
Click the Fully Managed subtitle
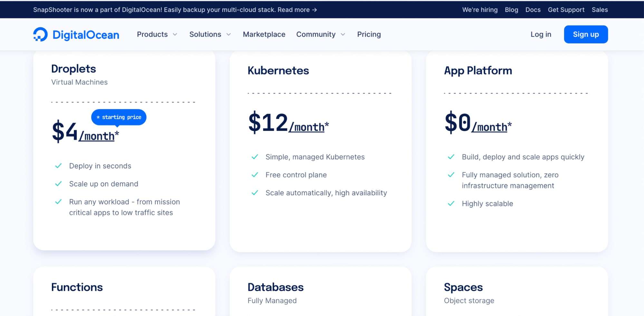272,301
